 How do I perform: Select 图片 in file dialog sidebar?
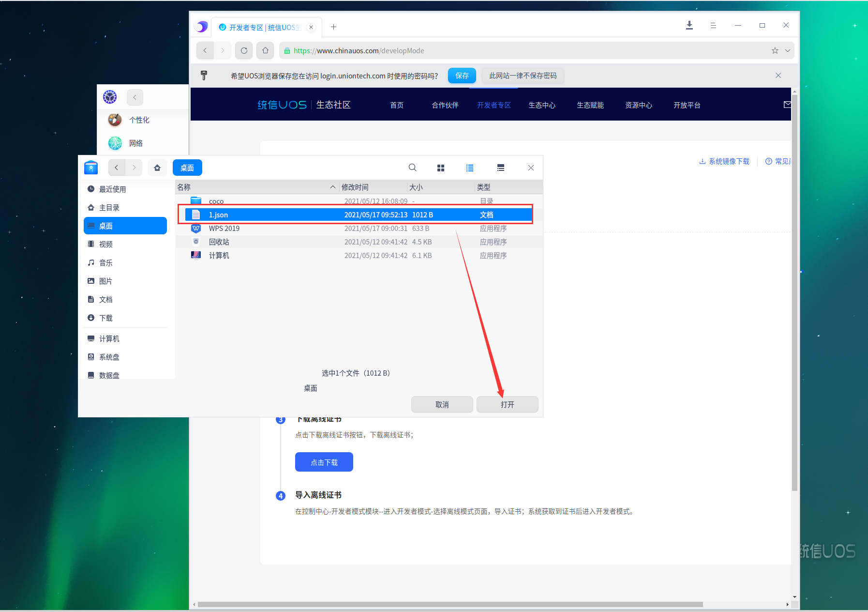click(125, 281)
